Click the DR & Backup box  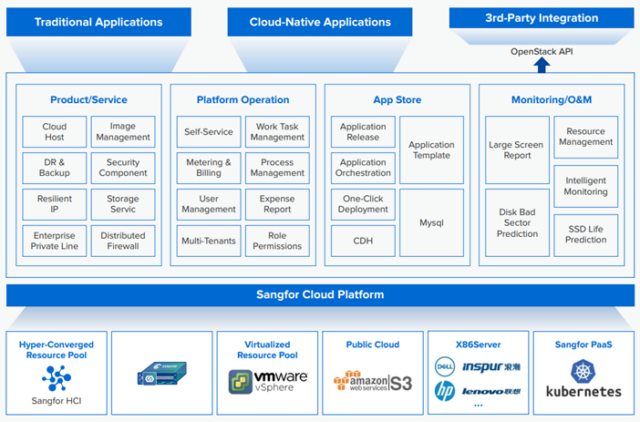54,168
